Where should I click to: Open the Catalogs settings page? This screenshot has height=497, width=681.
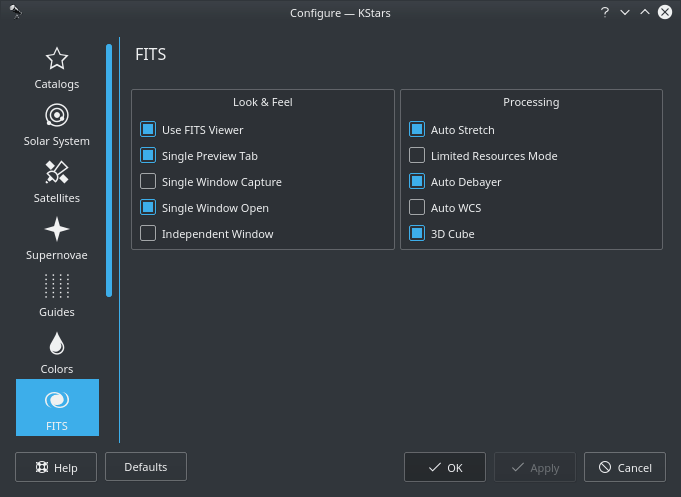57,68
